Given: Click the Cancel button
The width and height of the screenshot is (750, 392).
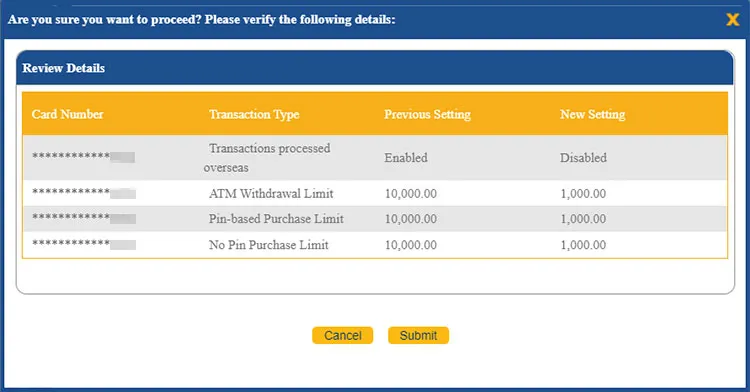Looking at the screenshot, I should [342, 336].
